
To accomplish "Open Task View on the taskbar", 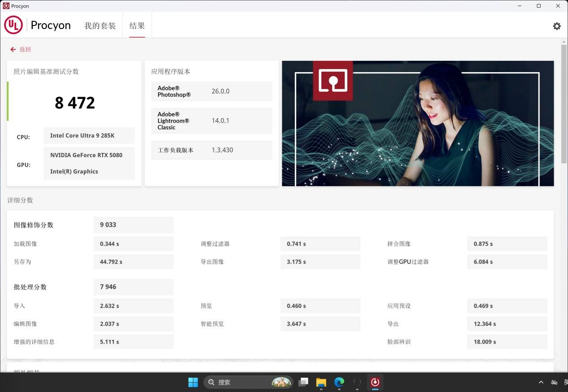I will [x=304, y=382].
